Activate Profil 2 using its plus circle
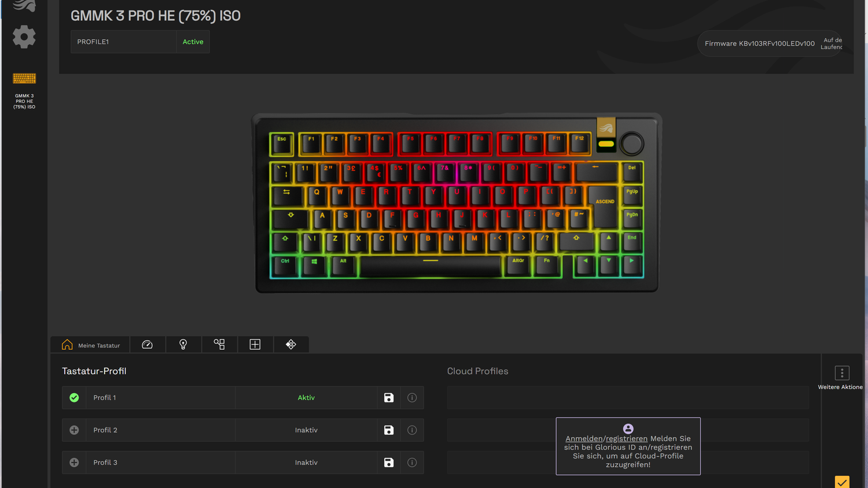Image resolution: width=868 pixels, height=488 pixels. (x=74, y=430)
